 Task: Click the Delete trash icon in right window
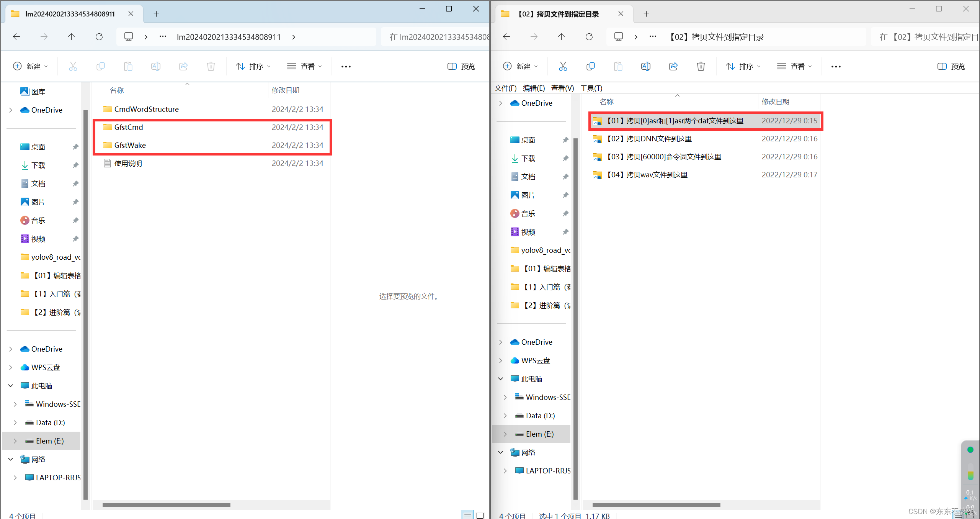click(701, 66)
